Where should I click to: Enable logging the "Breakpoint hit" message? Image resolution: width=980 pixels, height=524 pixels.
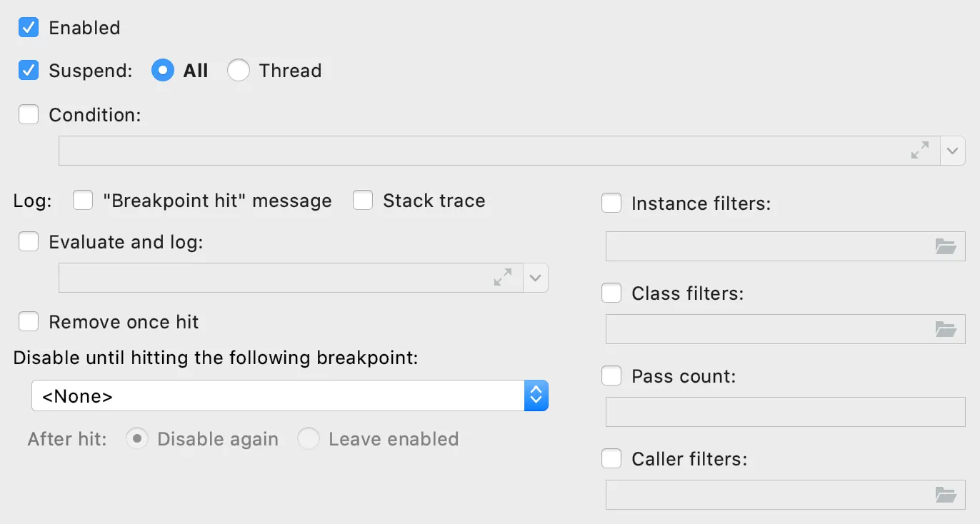coord(83,201)
